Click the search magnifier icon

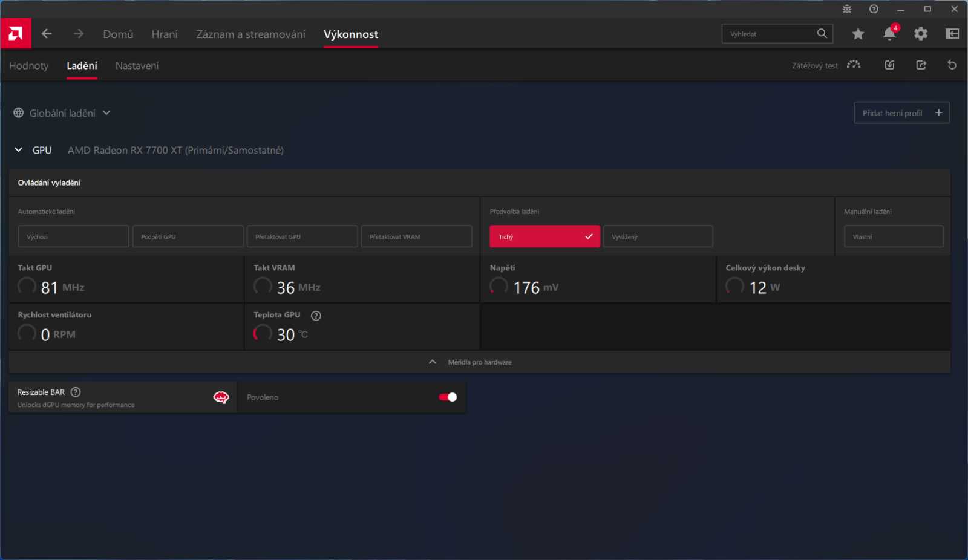pos(822,34)
